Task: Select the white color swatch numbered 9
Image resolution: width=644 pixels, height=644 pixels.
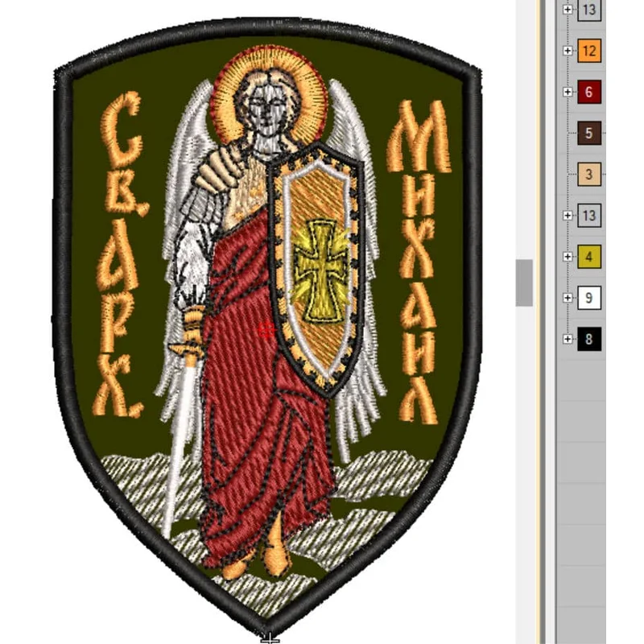Action: 589,298
